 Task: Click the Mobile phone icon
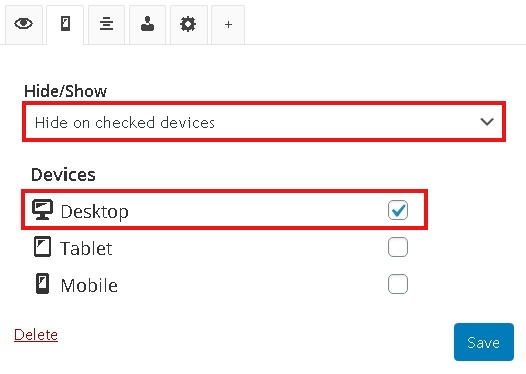pos(43,283)
